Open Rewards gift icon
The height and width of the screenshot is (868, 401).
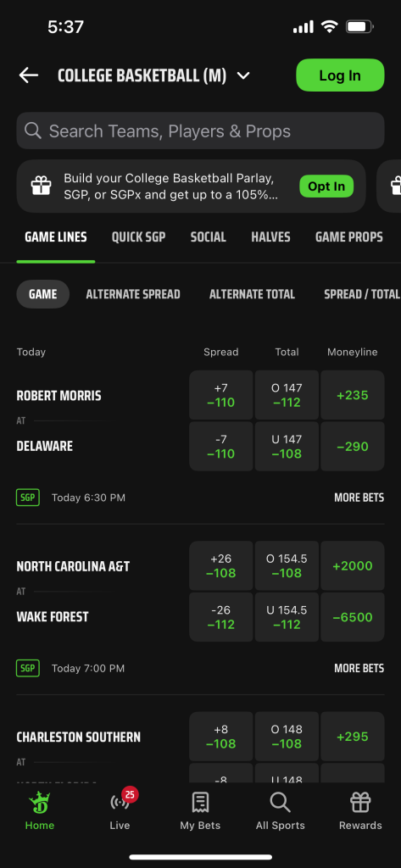[360, 802]
